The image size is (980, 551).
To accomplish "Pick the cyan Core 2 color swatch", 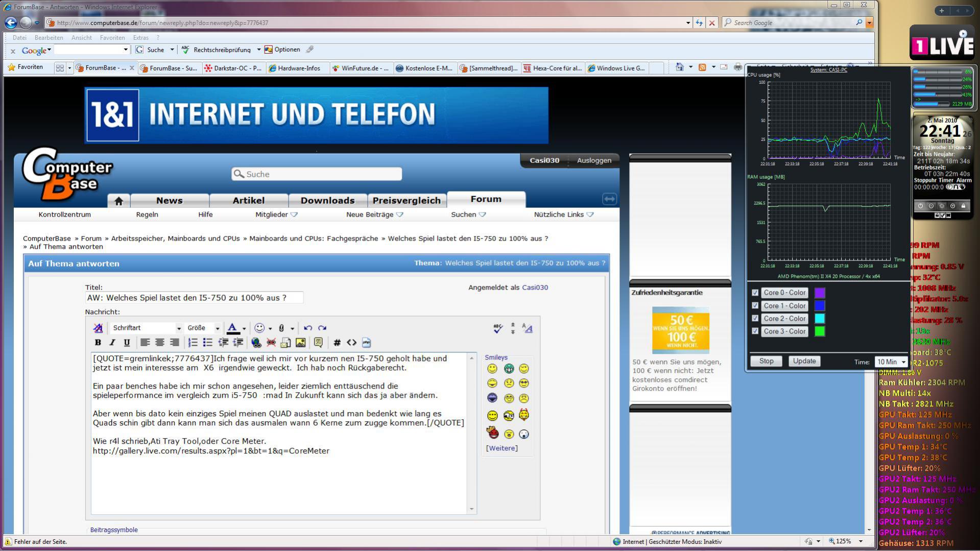I will (x=820, y=318).
